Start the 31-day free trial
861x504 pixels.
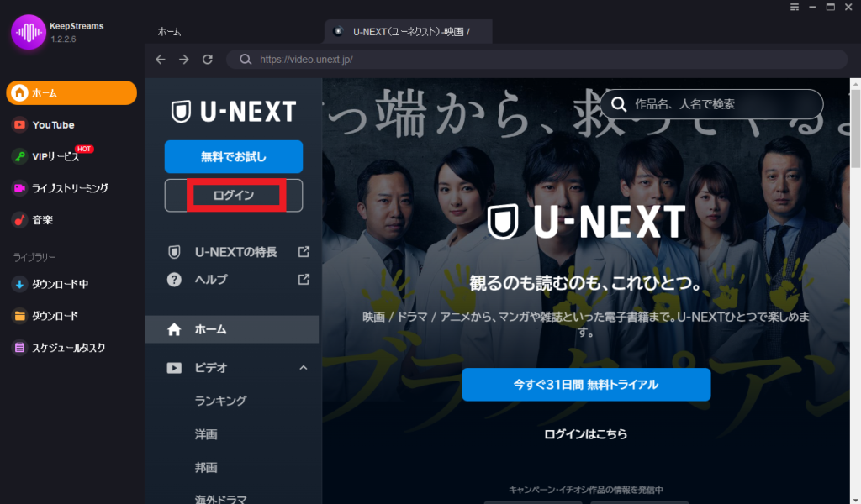(586, 384)
